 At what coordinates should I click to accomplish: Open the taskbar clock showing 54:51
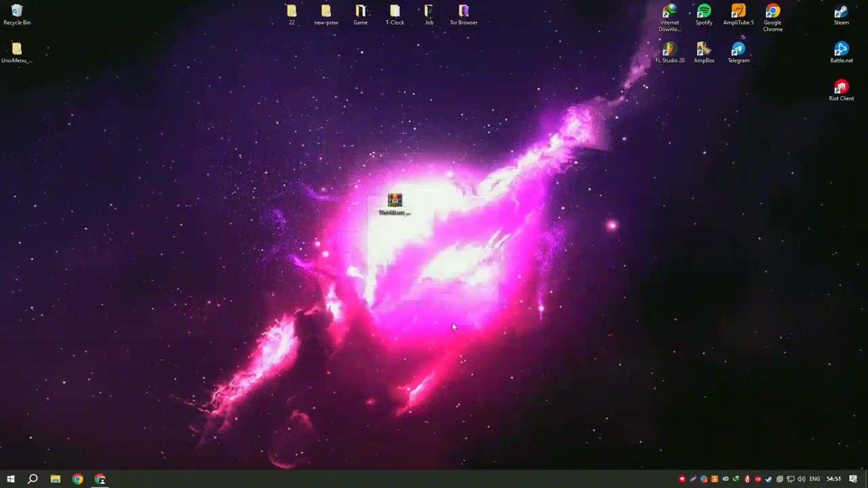coord(834,479)
